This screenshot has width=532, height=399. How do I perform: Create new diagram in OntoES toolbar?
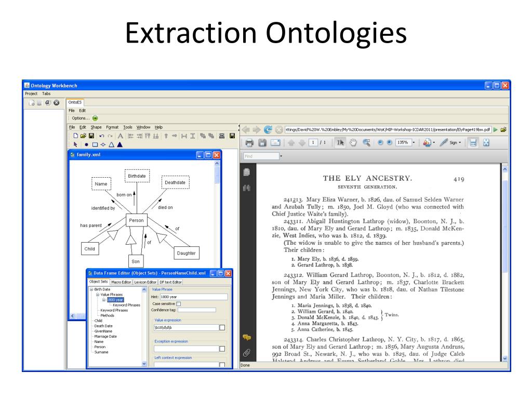click(x=76, y=136)
